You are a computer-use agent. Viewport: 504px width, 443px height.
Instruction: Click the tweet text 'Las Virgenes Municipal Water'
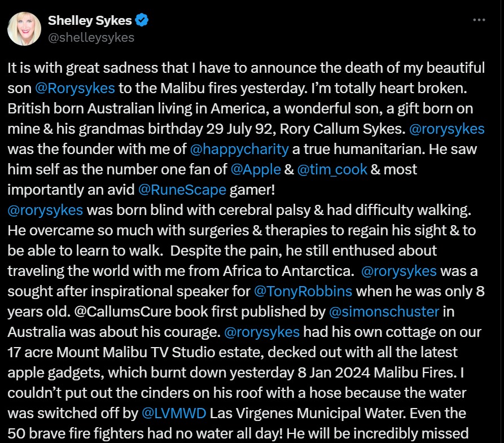[x=306, y=413]
